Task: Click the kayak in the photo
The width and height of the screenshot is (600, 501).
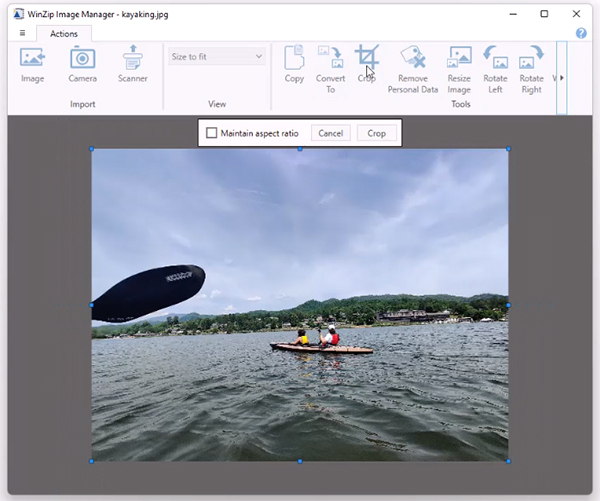Action: 320,346
